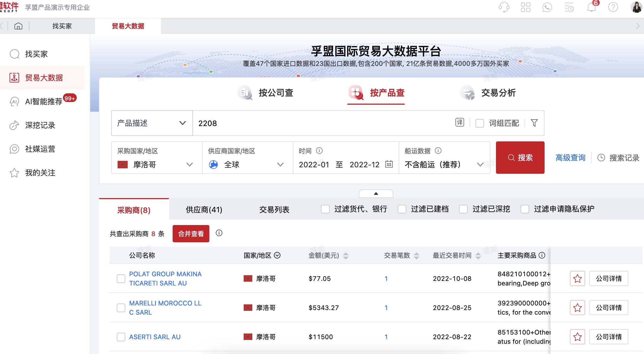Enable the 词组匹配 checkbox
Image resolution: width=644 pixels, height=354 pixels.
pyautogui.click(x=479, y=123)
